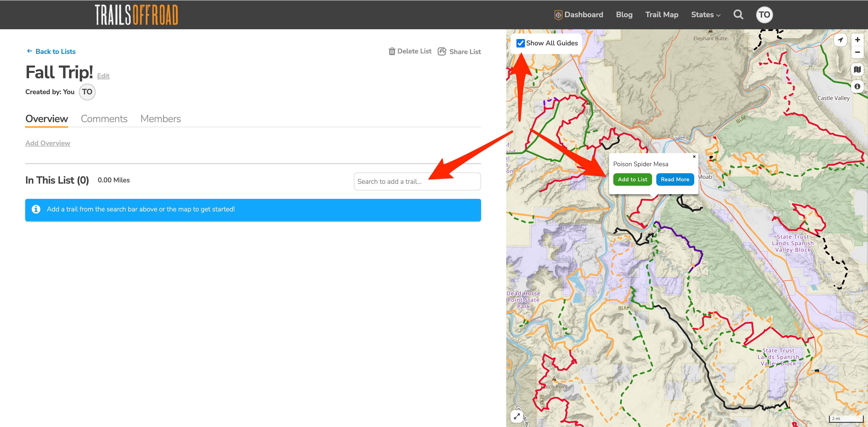The width and height of the screenshot is (868, 427).
Task: Expand the States dropdown menu
Action: tap(706, 15)
